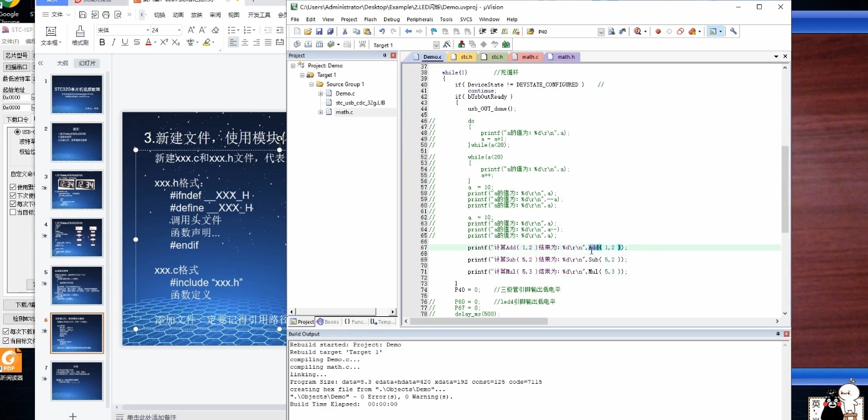Navigate backwards with the blue left arrow
The image size is (868, 420).
click(408, 31)
